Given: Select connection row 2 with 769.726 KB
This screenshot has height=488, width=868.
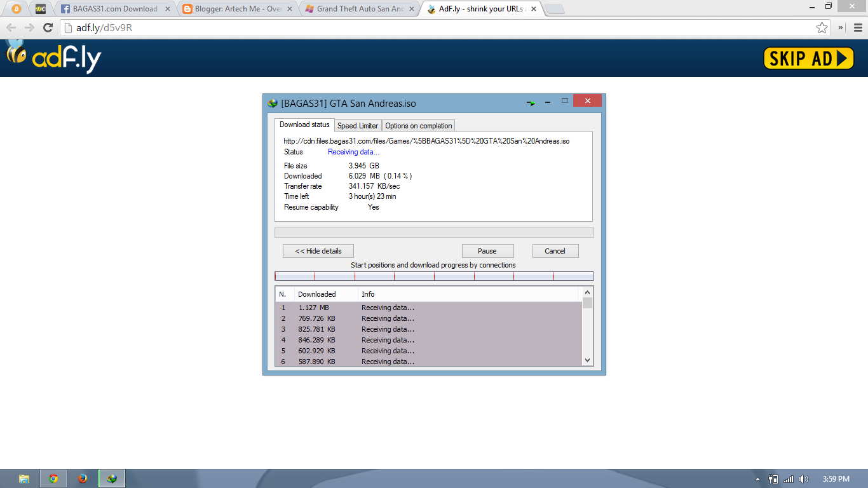Looking at the screenshot, I should click(x=428, y=318).
